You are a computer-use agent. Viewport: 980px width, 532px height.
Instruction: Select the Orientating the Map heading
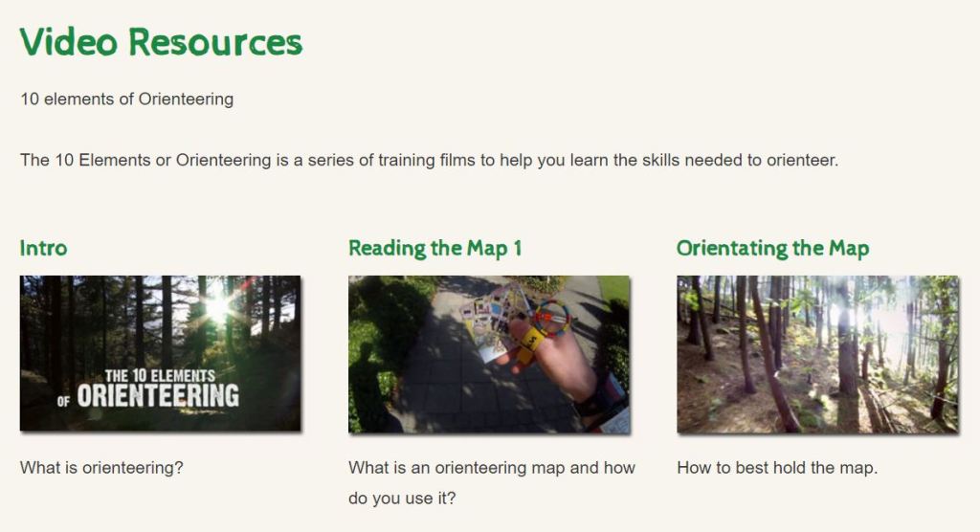(772, 249)
